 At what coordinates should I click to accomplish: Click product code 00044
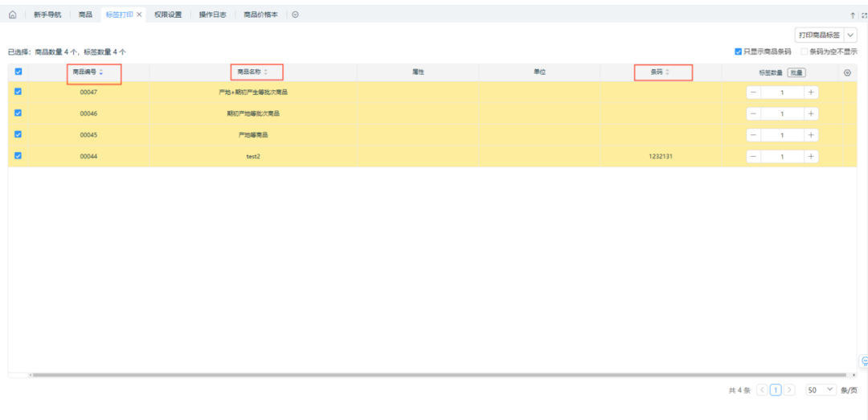[x=88, y=156]
